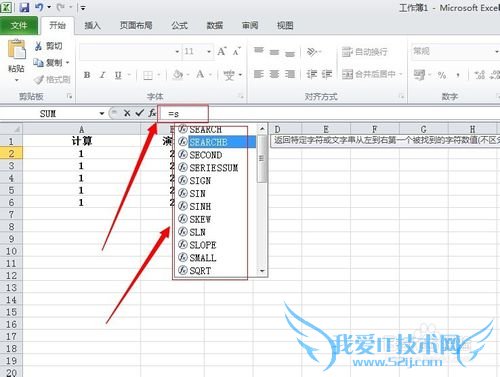Open the Name Box dropdown arrow
Image resolution: width=500 pixels, height=377 pixels.
click(x=102, y=114)
